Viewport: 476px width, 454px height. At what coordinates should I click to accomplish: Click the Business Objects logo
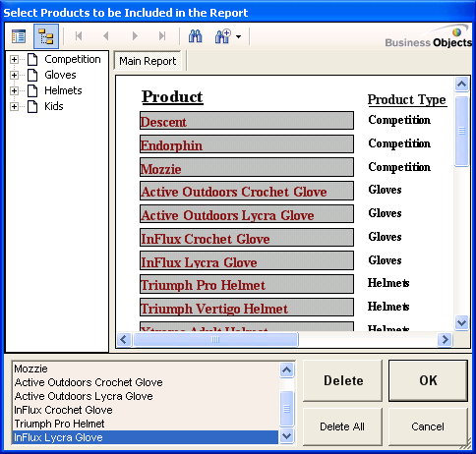(429, 36)
